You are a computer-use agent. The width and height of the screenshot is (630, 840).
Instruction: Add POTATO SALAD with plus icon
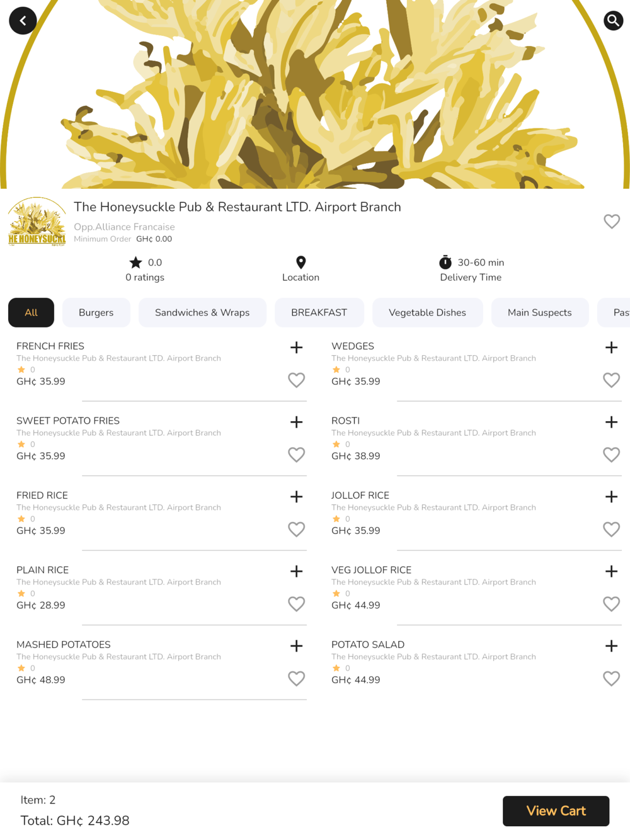coord(611,645)
